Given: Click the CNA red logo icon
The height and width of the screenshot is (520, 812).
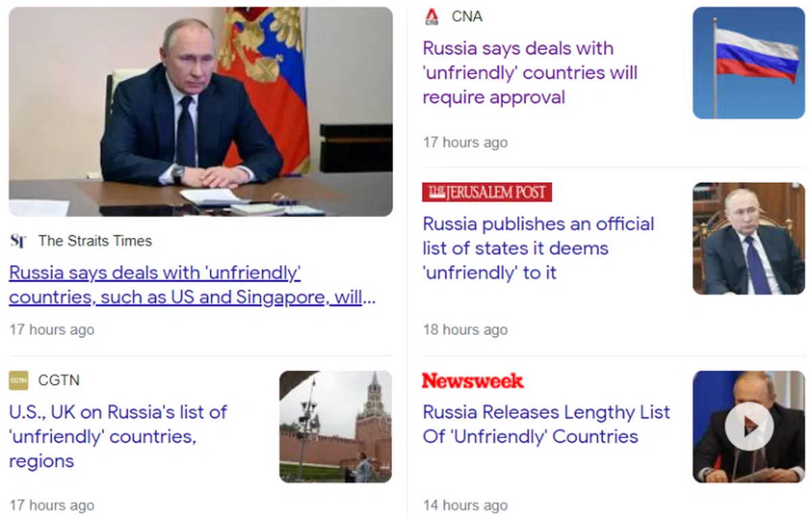Looking at the screenshot, I should pyautogui.click(x=432, y=17).
